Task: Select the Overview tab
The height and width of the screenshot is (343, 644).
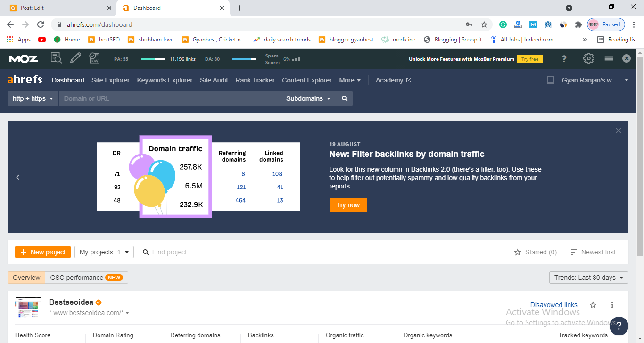Action: point(26,278)
